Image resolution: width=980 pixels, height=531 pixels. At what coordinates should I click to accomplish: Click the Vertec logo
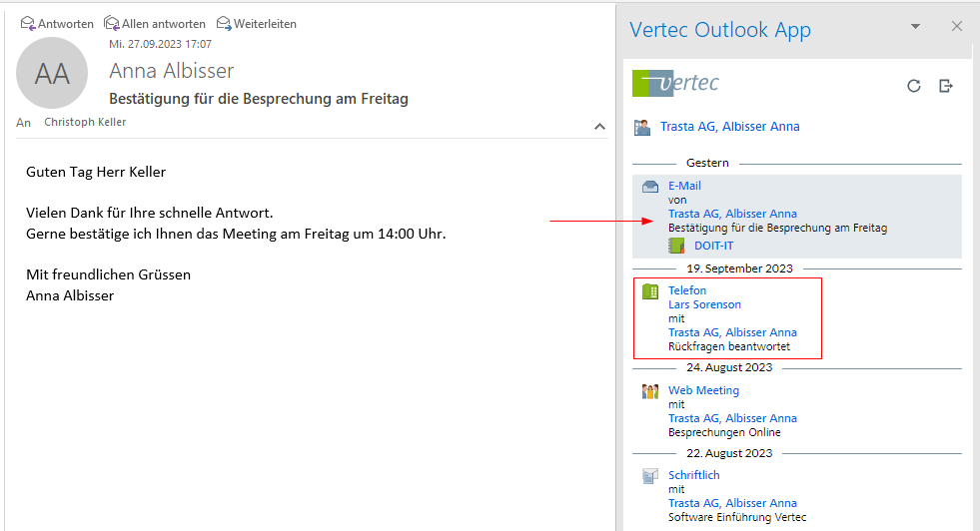676,84
